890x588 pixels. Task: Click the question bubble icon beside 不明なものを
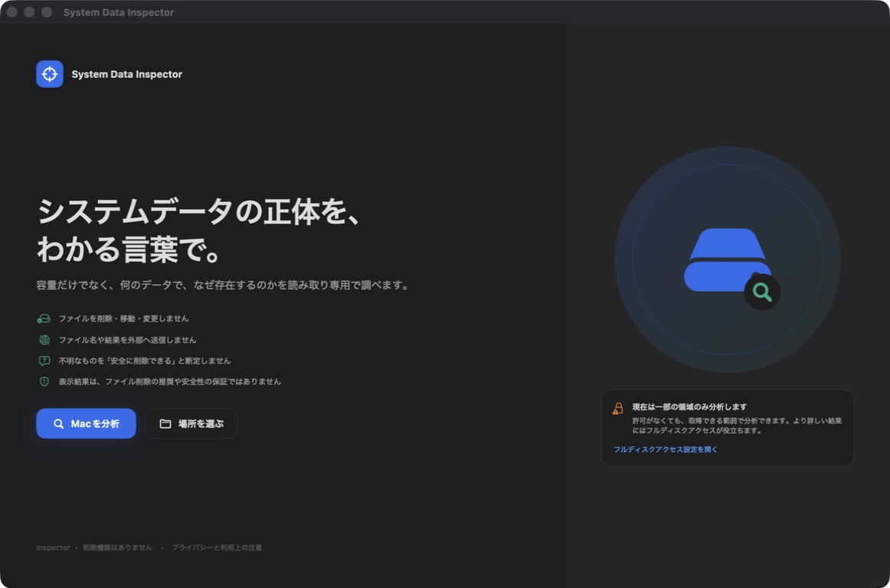pyautogui.click(x=44, y=361)
